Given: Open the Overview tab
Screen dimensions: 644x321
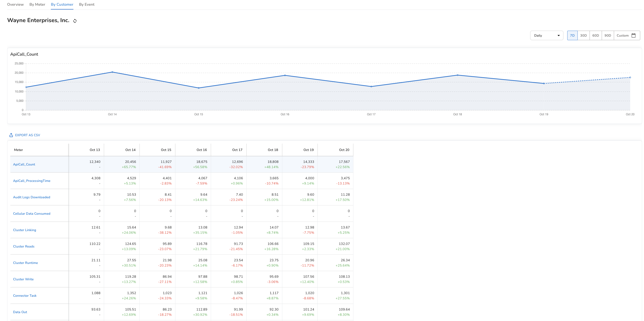Looking at the screenshot, I should (x=15, y=5).
